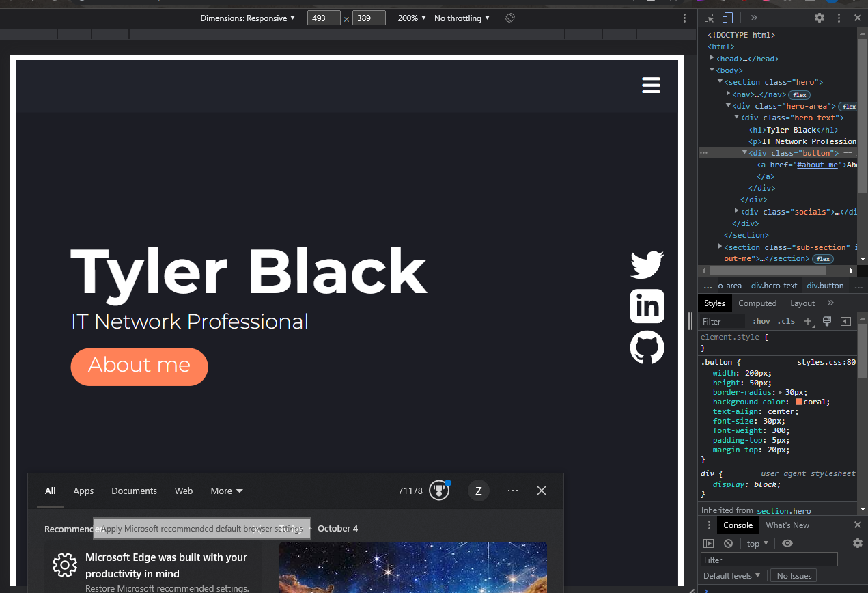The width and height of the screenshot is (868, 593).
Task: Toggle device toolbar in DevTools
Action: (727, 18)
